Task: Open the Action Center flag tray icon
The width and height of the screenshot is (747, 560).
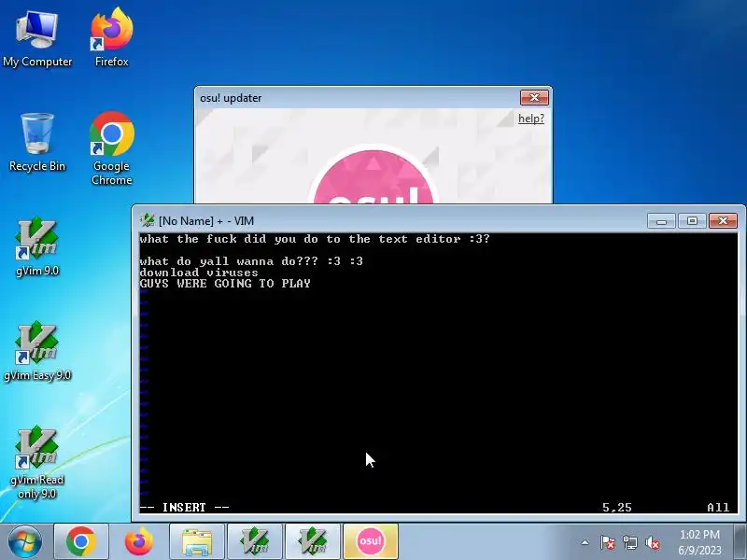Action: click(608, 542)
